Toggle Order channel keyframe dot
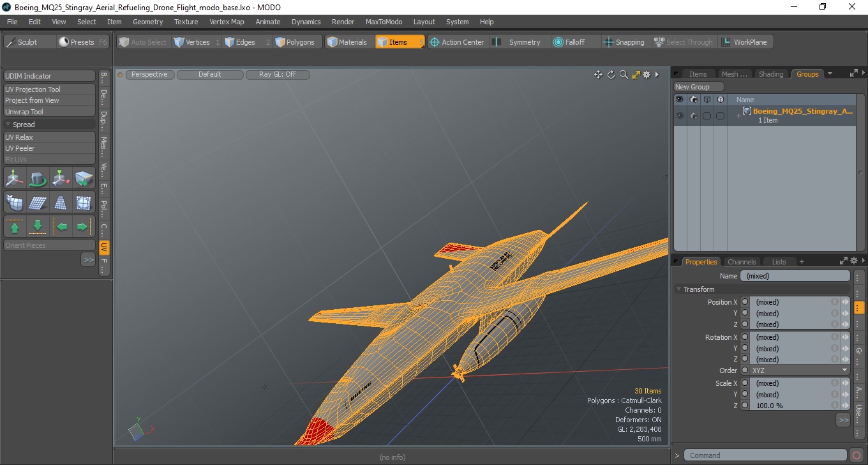 [745, 370]
